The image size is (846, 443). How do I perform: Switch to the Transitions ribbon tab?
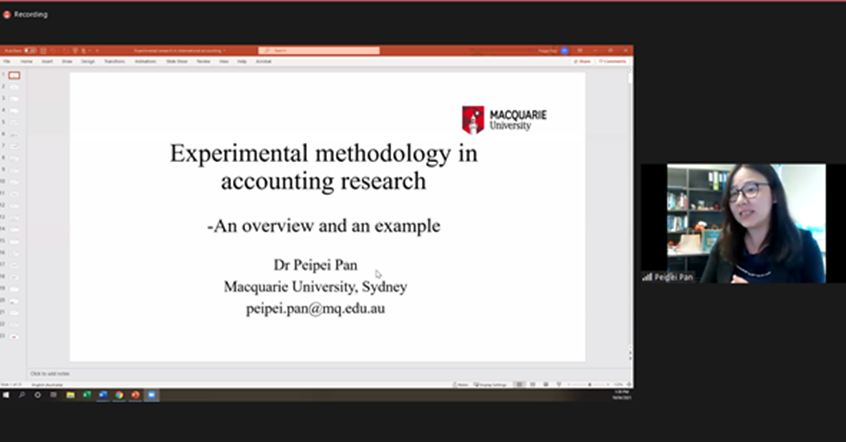coord(114,61)
